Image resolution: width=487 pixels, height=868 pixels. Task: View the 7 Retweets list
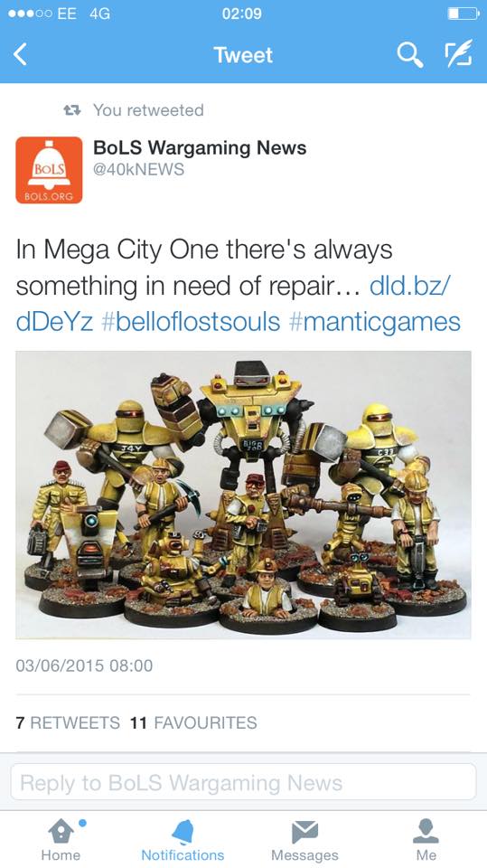point(68,722)
